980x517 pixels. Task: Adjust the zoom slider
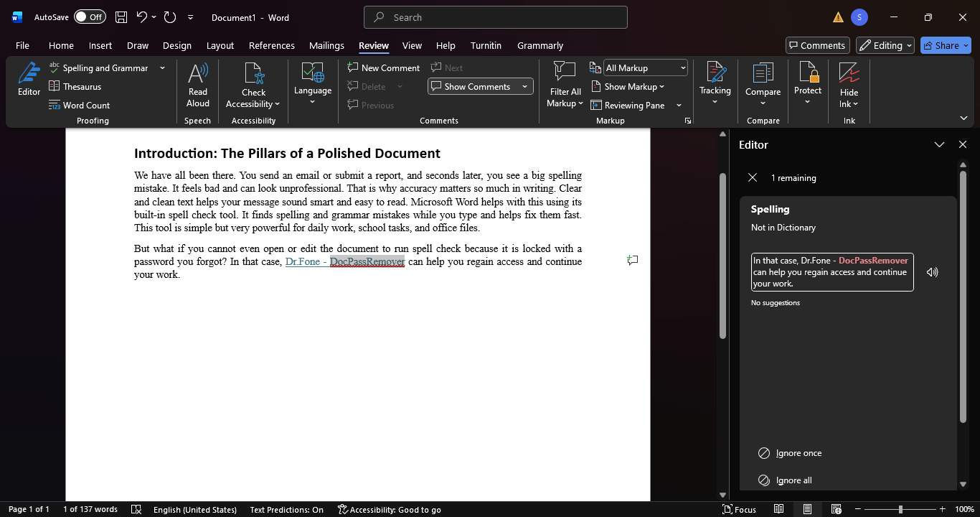pyautogui.click(x=900, y=509)
